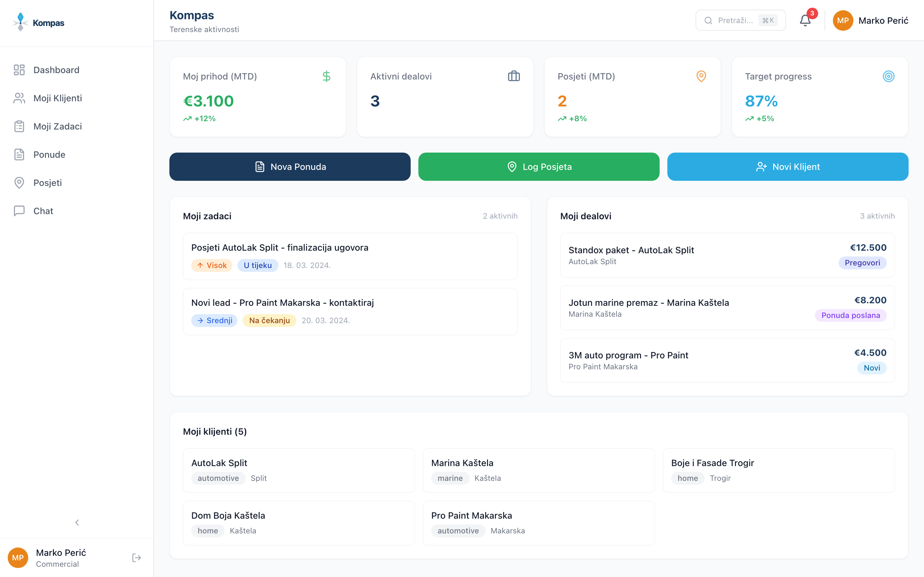Collapse the sidebar with the chevron
Viewport: 924px width, 577px height.
point(77,522)
